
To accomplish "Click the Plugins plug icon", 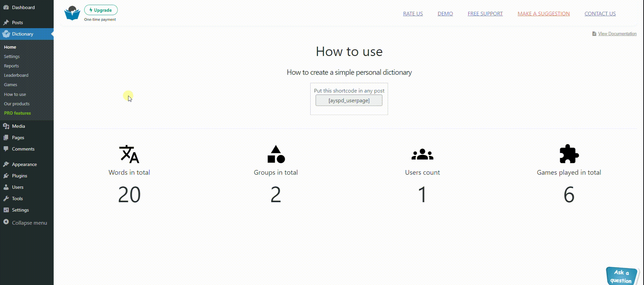I will (x=6, y=176).
